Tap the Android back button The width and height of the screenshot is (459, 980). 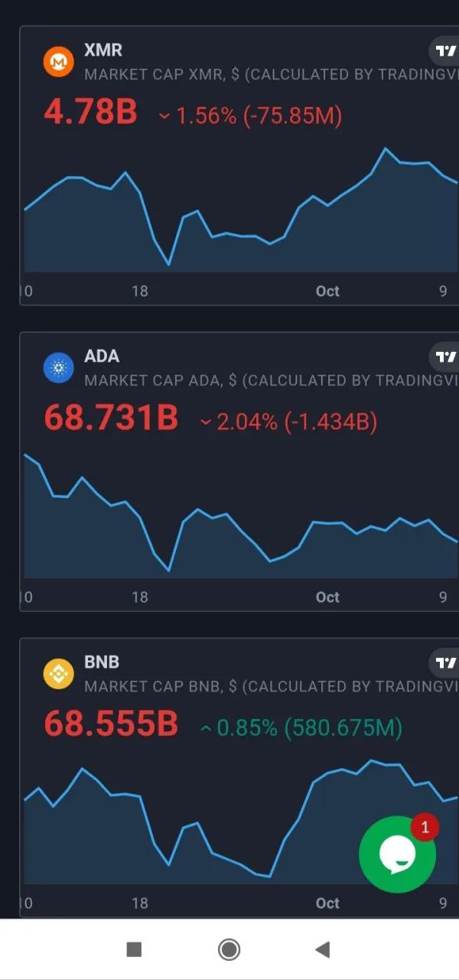(322, 949)
